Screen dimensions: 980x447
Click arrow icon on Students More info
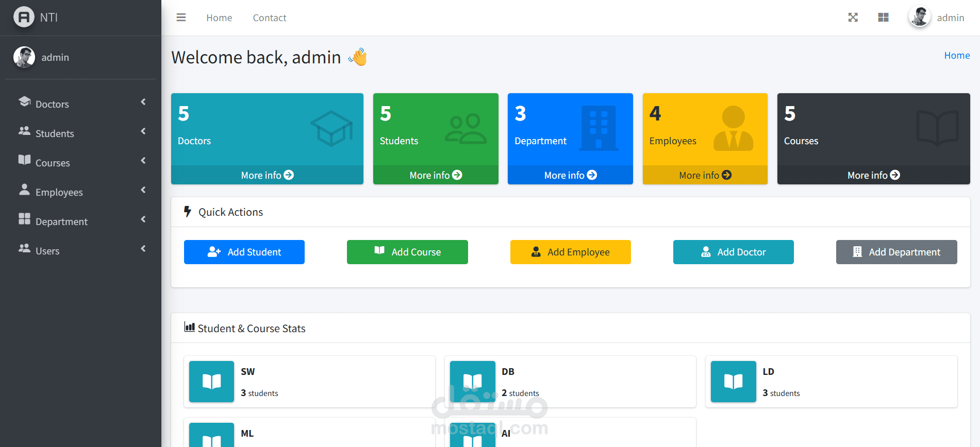[457, 175]
